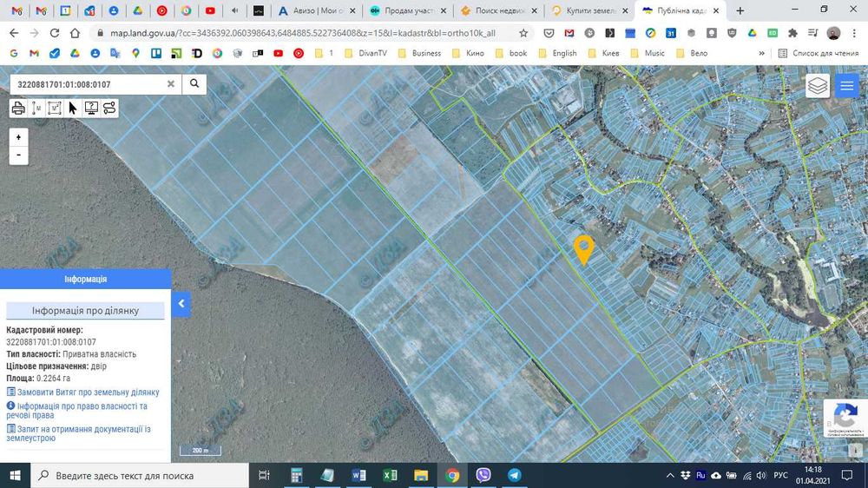Open the blue hamburger menu
The image size is (868, 488).
tap(846, 86)
